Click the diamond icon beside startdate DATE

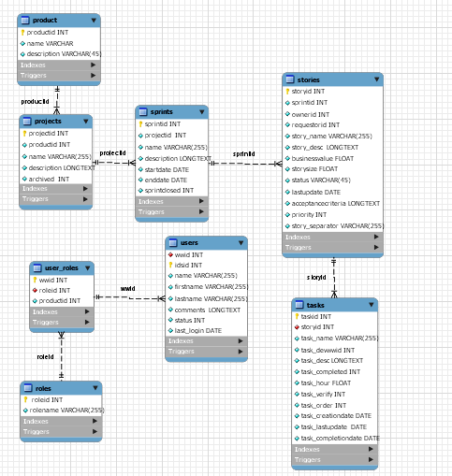(140, 169)
